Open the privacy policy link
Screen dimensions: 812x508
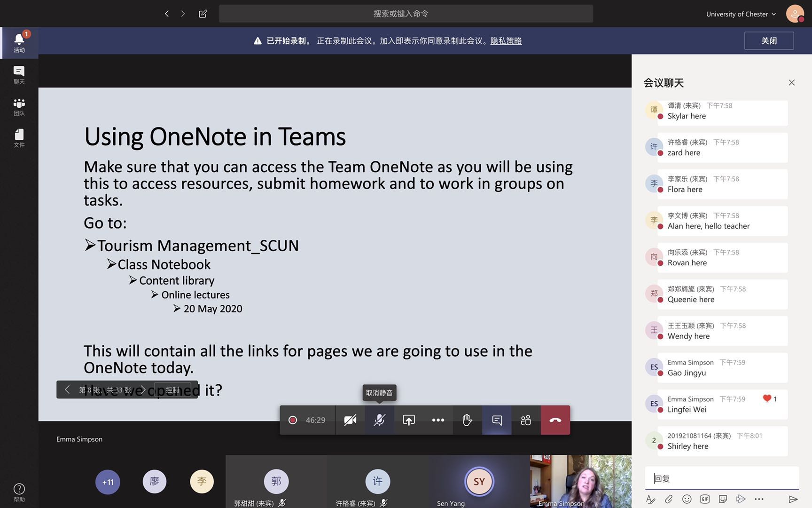click(x=506, y=41)
